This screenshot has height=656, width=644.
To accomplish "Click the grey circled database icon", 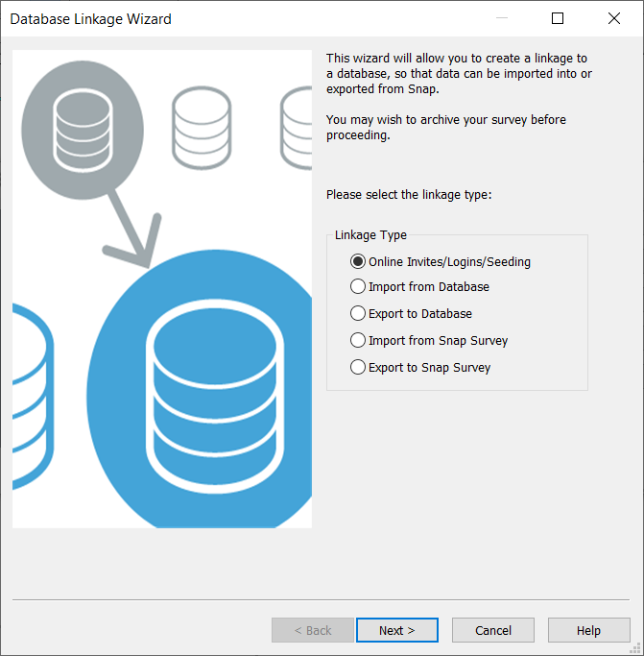I will (x=83, y=130).
